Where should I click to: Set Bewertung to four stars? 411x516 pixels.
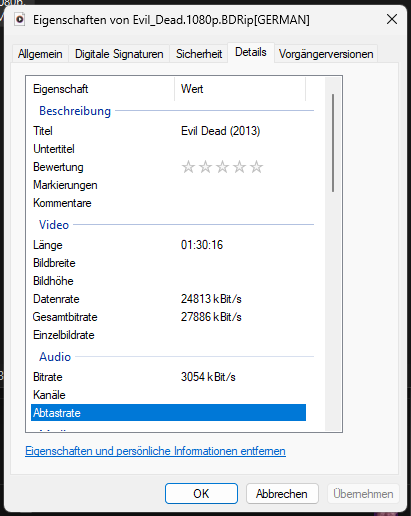tap(239, 167)
